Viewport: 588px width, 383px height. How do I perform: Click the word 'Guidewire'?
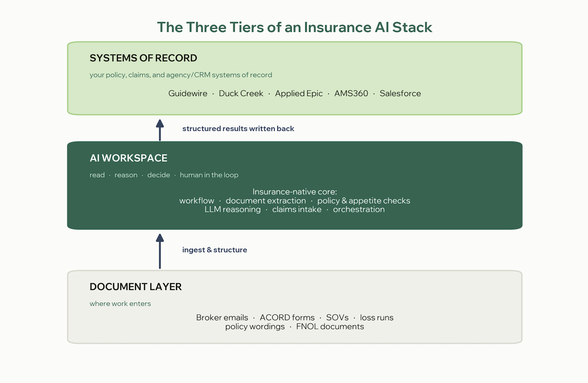point(188,93)
